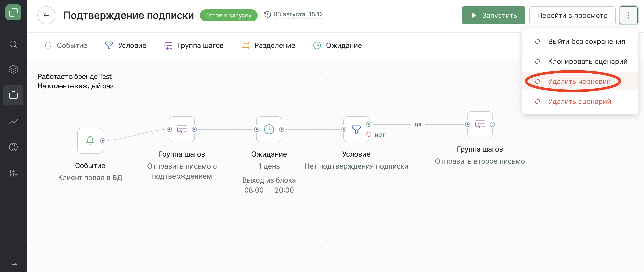The height and width of the screenshot is (272, 644).
Task: Click the Запустить button
Action: [x=493, y=15]
